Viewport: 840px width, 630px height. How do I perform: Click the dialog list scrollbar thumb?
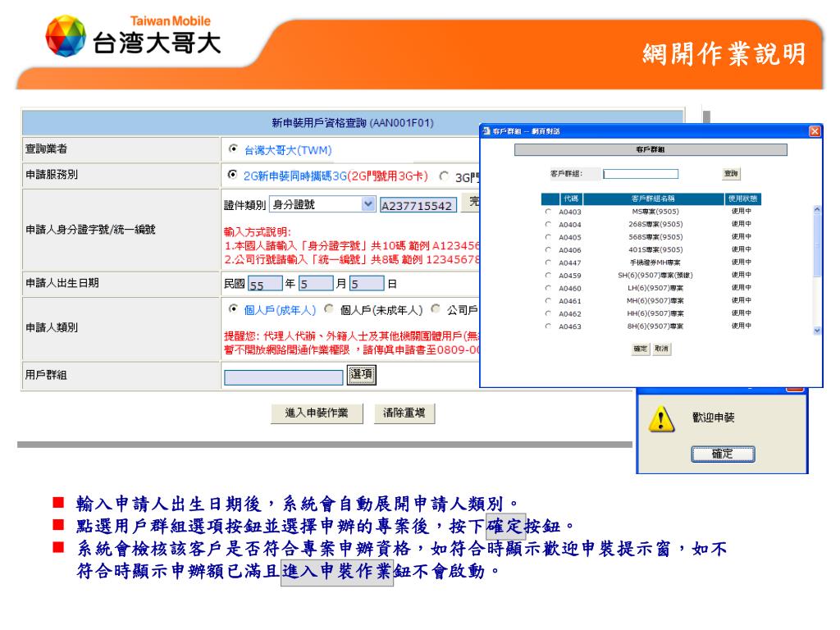coord(817,245)
